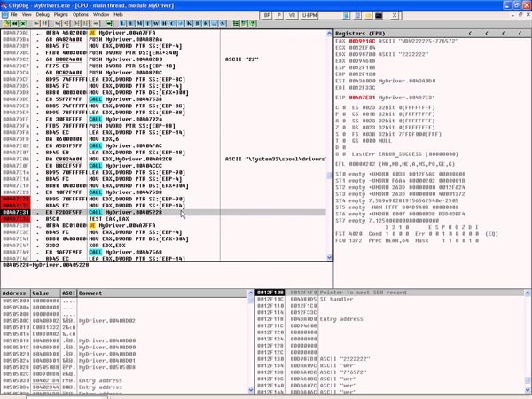Click the Address column header in dump
This screenshot has width=532, height=399.
tap(14, 293)
